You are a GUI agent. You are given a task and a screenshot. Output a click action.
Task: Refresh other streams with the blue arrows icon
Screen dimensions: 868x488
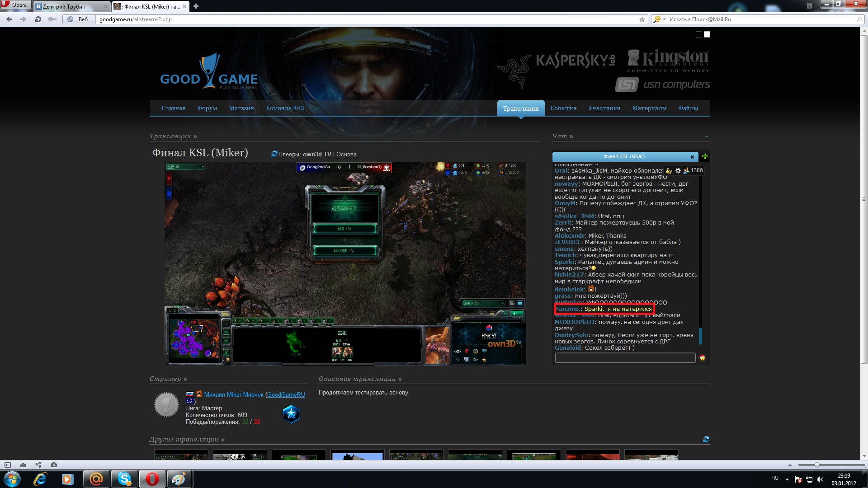[706, 439]
